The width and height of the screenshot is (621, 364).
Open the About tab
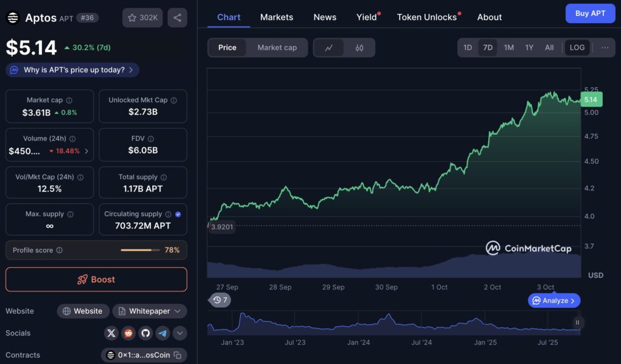[x=489, y=17]
